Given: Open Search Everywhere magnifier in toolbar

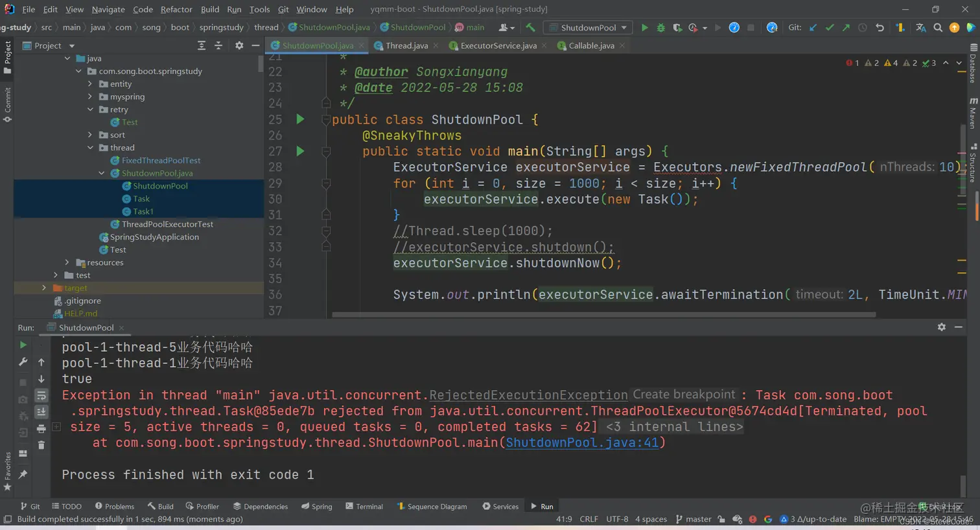Looking at the screenshot, I should (938, 28).
